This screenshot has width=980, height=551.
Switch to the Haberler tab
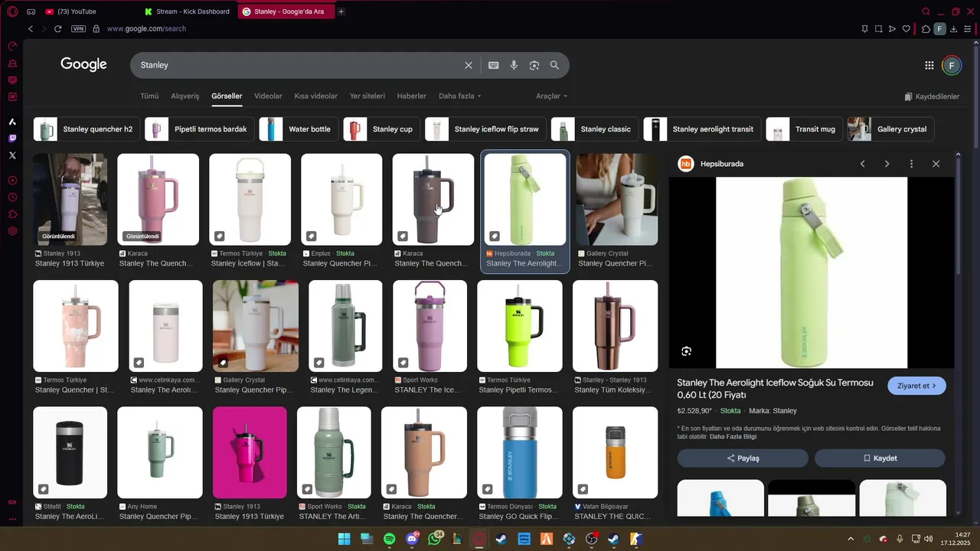[x=411, y=96]
